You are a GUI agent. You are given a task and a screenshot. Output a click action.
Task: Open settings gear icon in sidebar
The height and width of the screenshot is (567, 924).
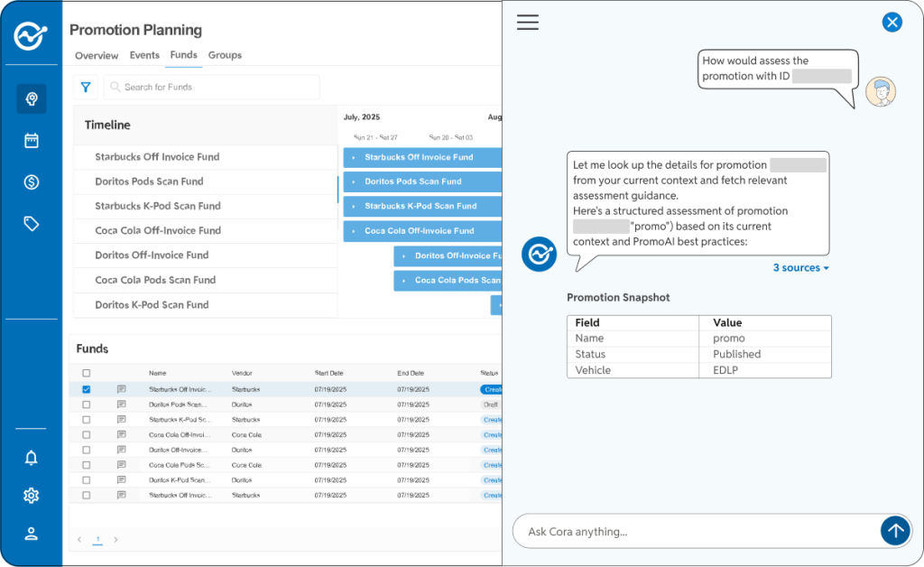[x=32, y=496]
